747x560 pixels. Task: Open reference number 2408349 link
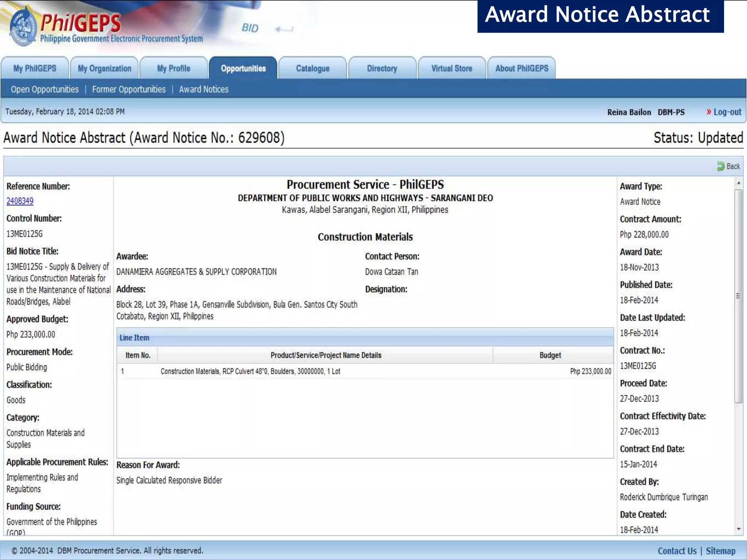[x=20, y=201]
